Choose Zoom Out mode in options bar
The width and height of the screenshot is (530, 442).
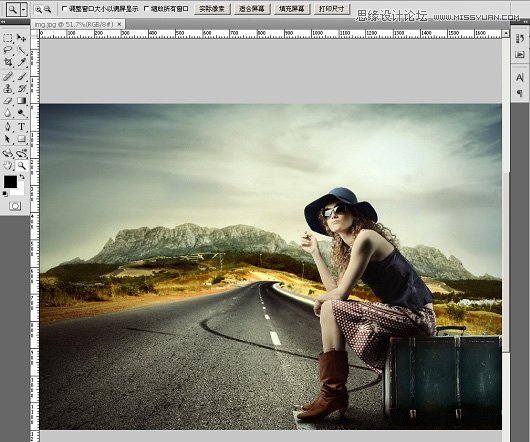[x=48, y=10]
